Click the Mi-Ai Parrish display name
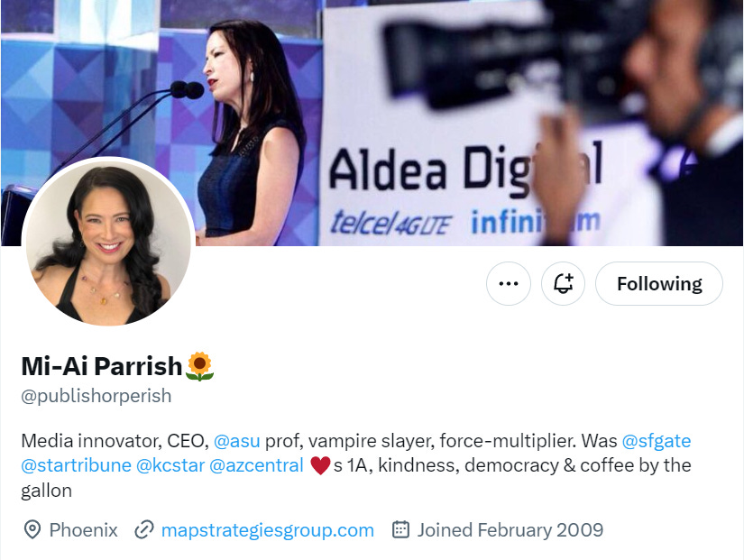Viewport: 744px width, 560px height. pos(102,366)
